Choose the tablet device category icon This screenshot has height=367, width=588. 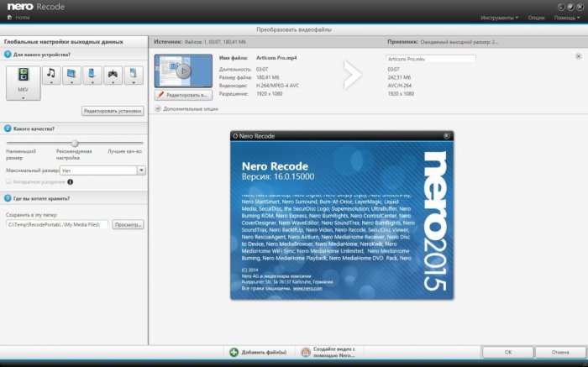click(71, 76)
